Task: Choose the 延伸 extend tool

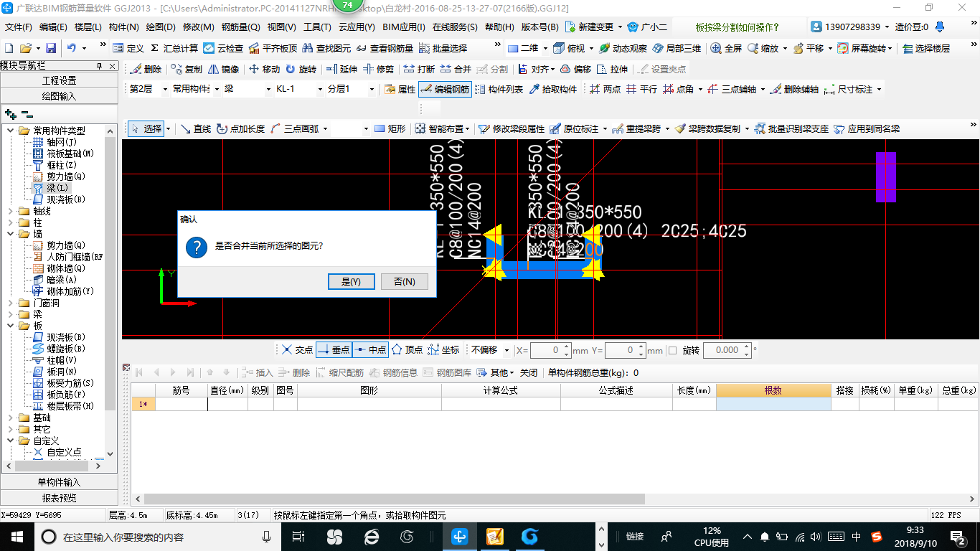Action: 341,70
